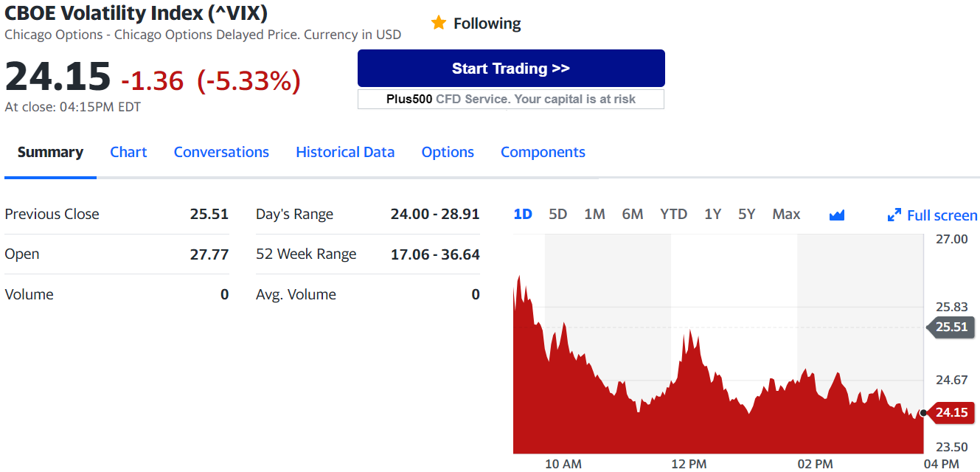
Task: Click the Full screen expand arrows icon
Action: coord(894,215)
